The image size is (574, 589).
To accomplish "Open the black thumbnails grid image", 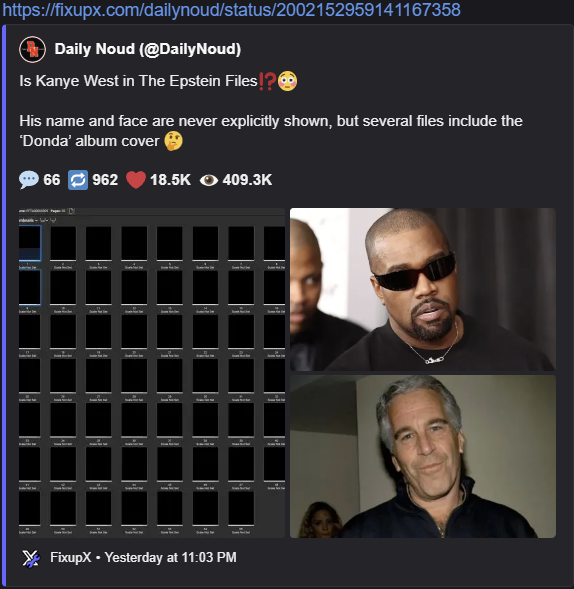I will tap(152, 373).
